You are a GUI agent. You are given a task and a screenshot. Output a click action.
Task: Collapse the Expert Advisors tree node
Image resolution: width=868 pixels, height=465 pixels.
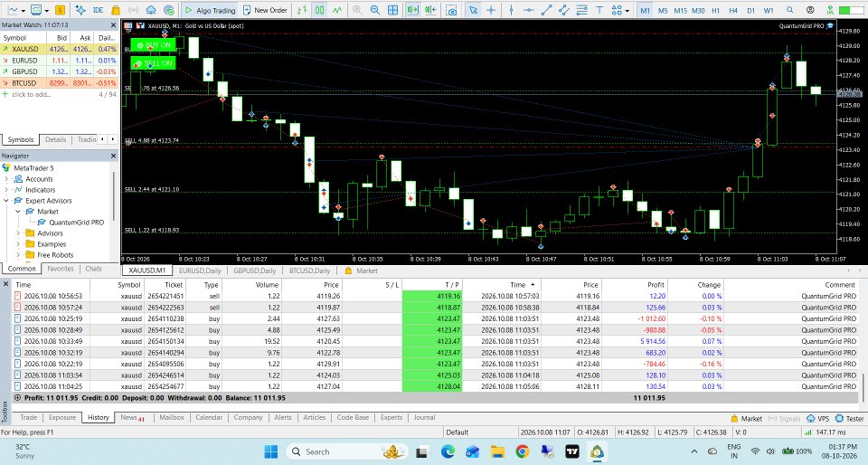pyautogui.click(x=6, y=201)
